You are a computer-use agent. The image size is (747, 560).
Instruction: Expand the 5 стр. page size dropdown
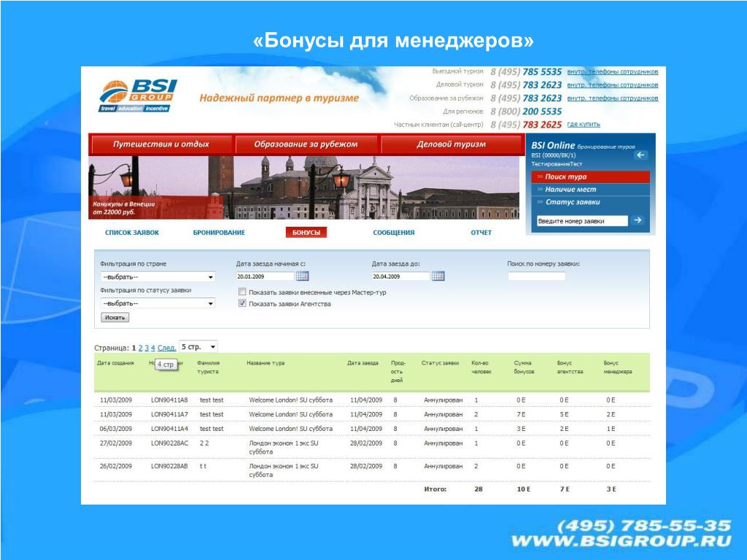(x=198, y=346)
